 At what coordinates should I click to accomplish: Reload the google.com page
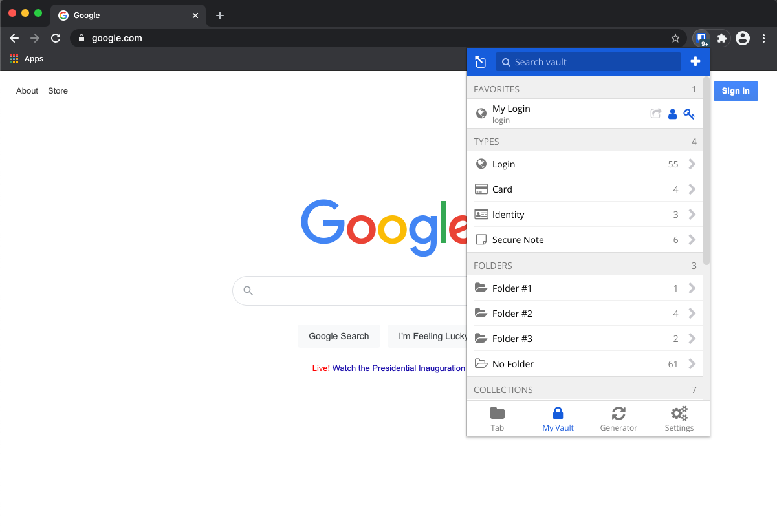[56, 38]
